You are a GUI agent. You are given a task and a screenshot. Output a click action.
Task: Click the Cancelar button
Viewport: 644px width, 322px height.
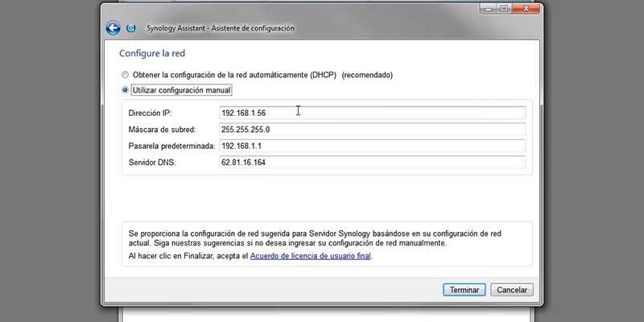[512, 290]
